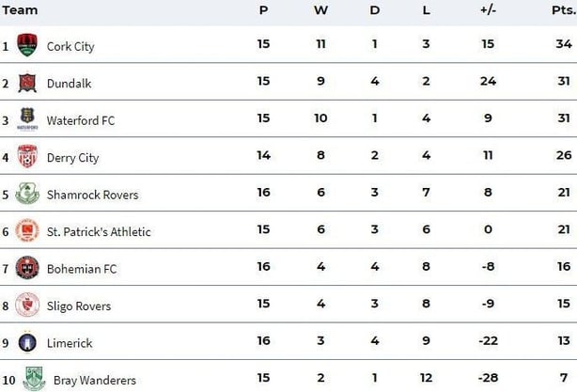Click the P played column header
577x392 pixels.
[264, 10]
